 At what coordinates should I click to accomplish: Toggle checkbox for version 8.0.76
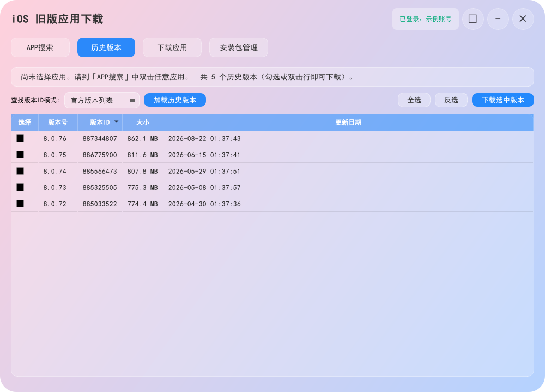click(x=20, y=138)
